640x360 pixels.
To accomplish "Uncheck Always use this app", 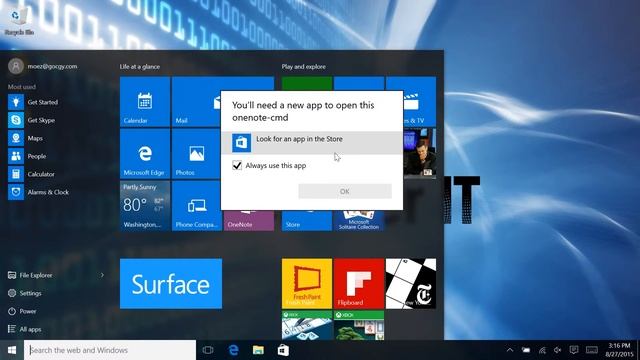I will [237, 165].
